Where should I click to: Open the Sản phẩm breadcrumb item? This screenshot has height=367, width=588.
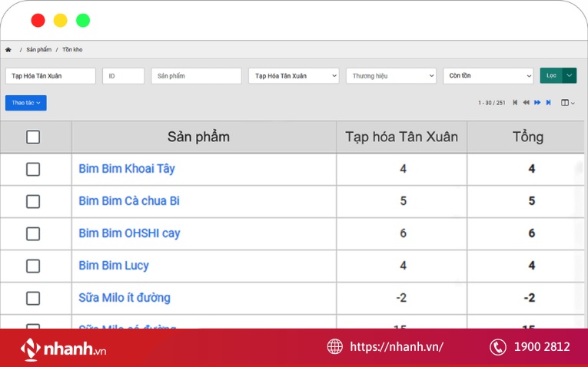pyautogui.click(x=38, y=50)
